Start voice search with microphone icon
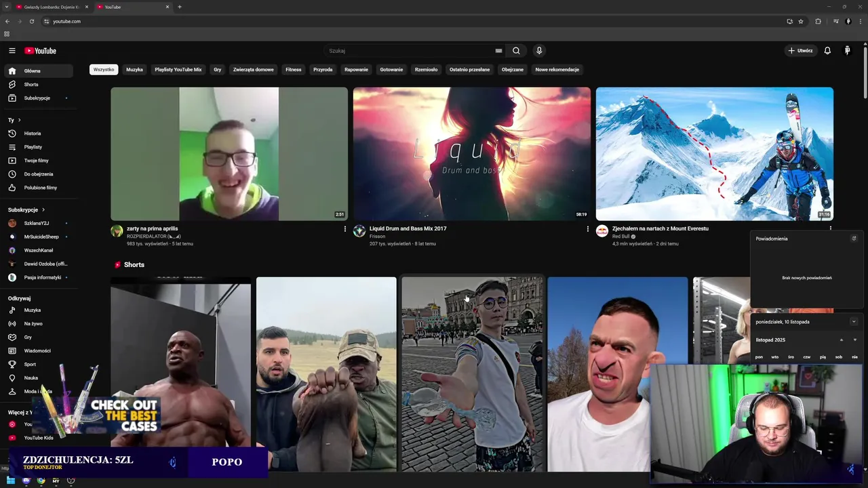The image size is (868, 488). 539,51
